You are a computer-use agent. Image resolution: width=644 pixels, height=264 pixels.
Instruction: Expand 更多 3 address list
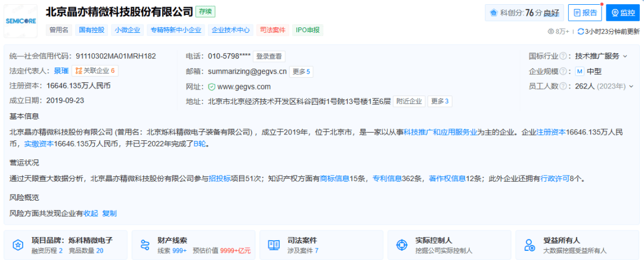click(x=439, y=102)
